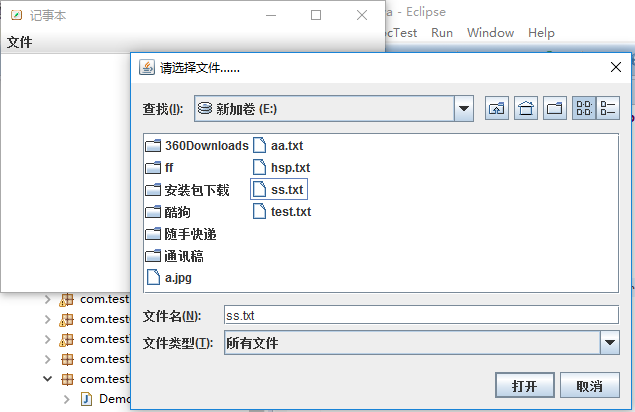The image size is (635, 412).
Task: Go up one folder level in file chooser
Action: click(x=497, y=108)
